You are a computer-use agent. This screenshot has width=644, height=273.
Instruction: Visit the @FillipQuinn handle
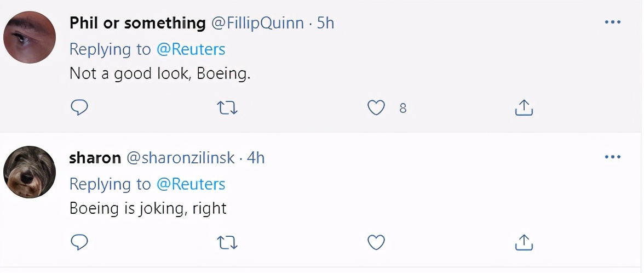coord(257,23)
